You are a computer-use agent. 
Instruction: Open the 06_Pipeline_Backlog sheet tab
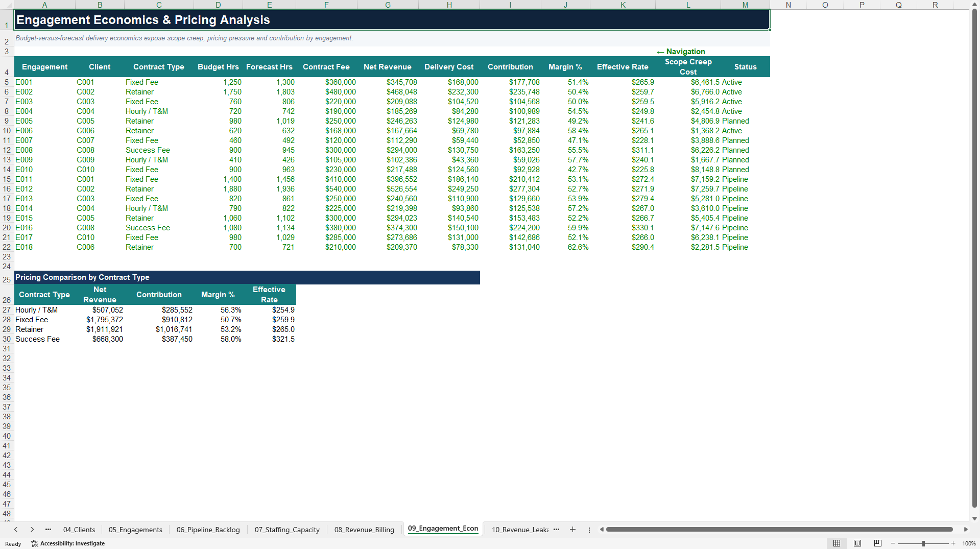click(x=208, y=530)
